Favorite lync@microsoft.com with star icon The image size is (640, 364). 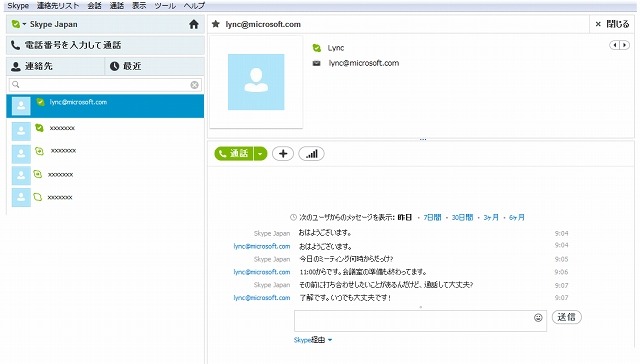pyautogui.click(x=216, y=24)
